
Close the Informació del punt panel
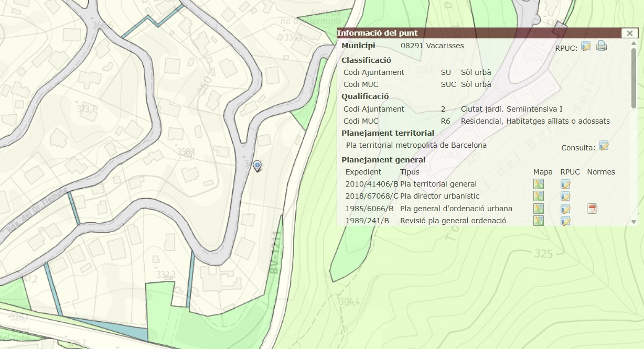click(630, 33)
